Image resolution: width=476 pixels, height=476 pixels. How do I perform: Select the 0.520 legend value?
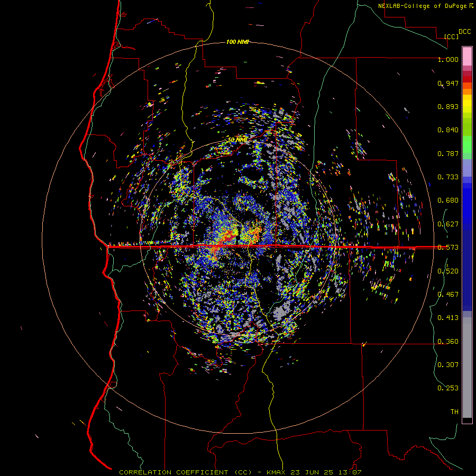pyautogui.click(x=448, y=271)
